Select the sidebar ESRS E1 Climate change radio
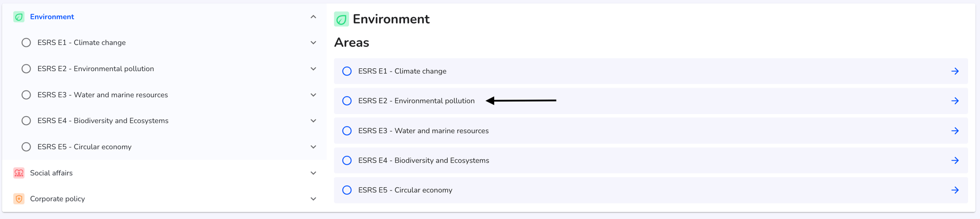Viewport: 980px width, 219px height. pyautogui.click(x=26, y=43)
